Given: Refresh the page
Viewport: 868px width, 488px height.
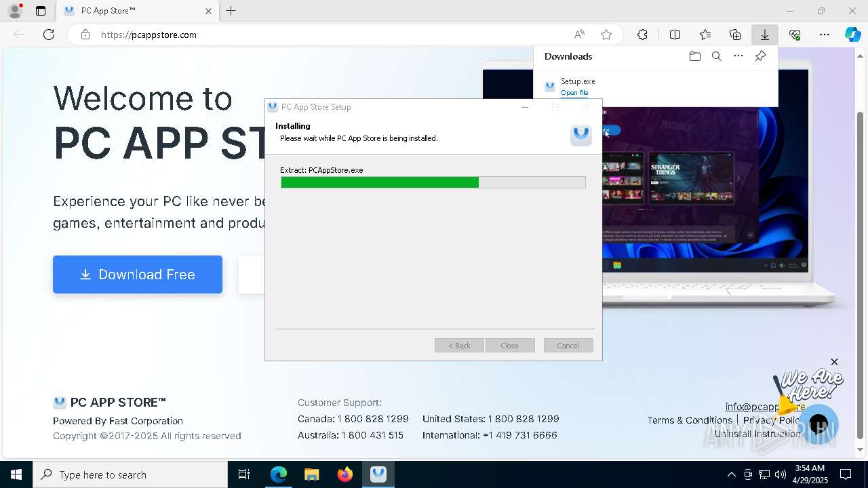Looking at the screenshot, I should [x=49, y=35].
